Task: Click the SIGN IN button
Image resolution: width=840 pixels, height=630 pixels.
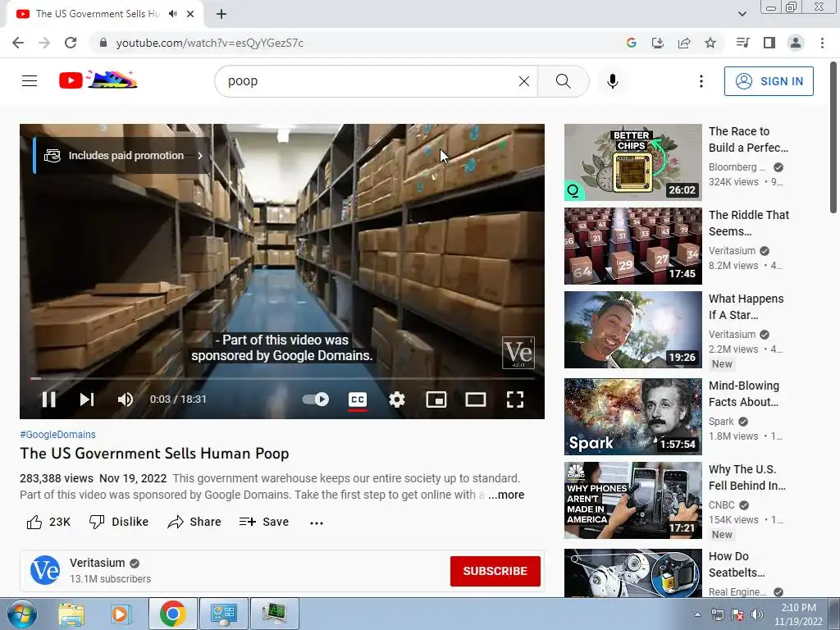Action: click(769, 81)
